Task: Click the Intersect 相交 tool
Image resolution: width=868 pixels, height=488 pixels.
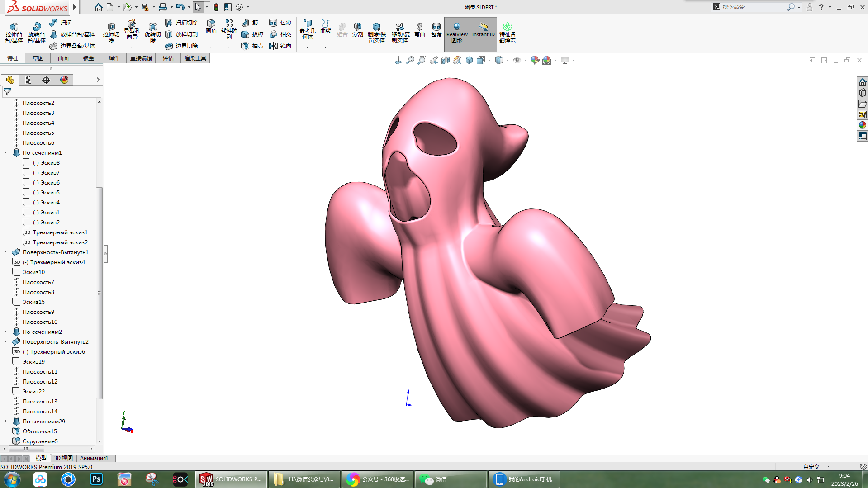Action: tap(280, 34)
